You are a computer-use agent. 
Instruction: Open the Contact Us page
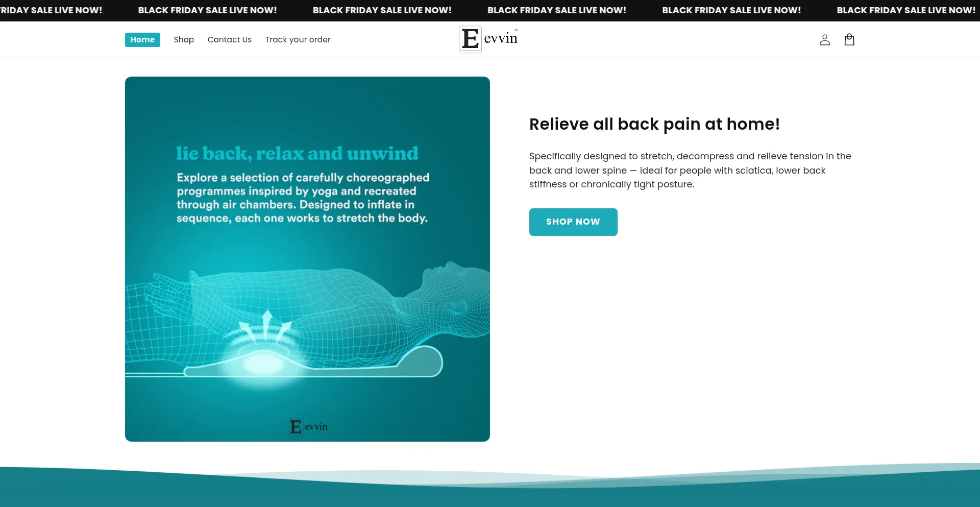[229, 40]
